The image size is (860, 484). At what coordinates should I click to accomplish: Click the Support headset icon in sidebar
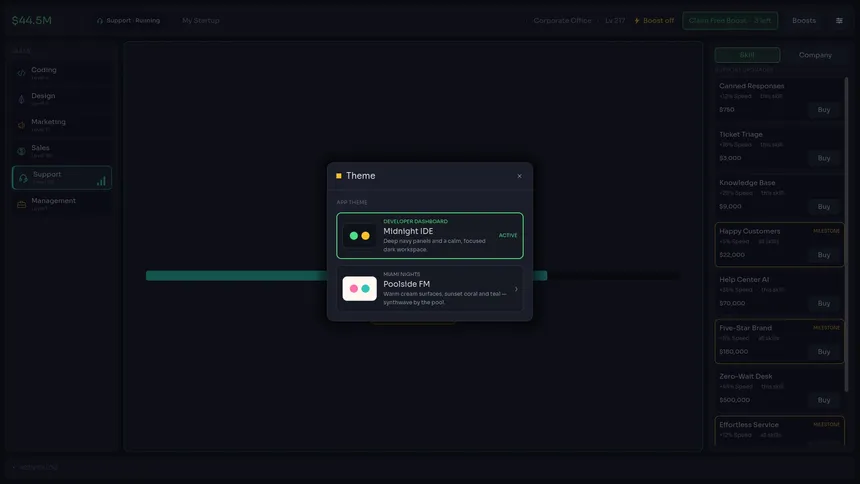click(x=23, y=178)
